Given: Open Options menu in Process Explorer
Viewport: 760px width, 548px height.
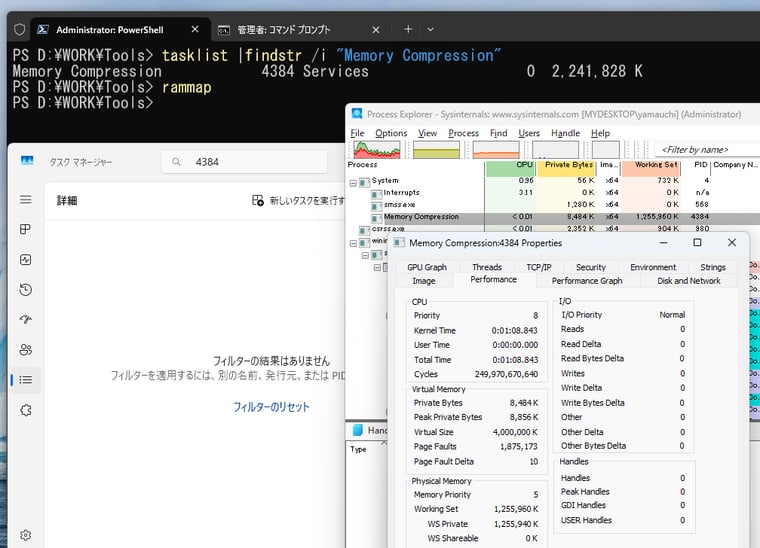Looking at the screenshot, I should click(391, 133).
